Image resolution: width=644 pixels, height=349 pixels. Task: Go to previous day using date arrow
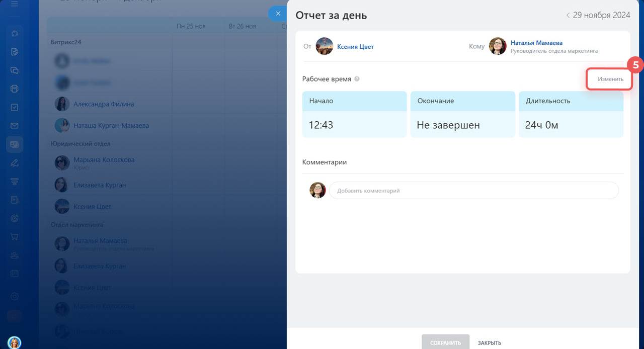(568, 16)
